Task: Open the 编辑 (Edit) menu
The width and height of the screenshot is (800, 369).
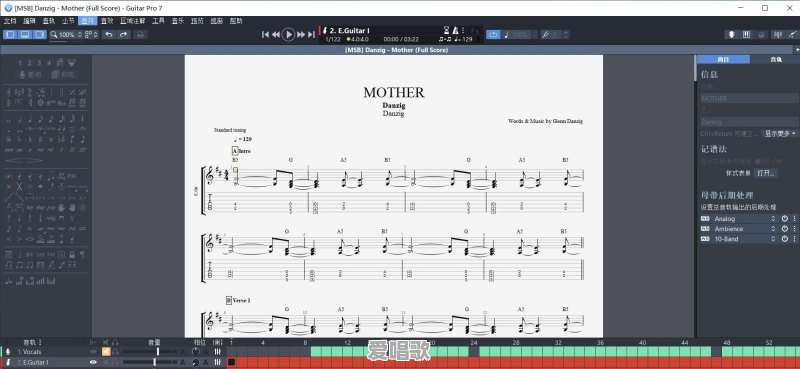Action: (x=30, y=21)
